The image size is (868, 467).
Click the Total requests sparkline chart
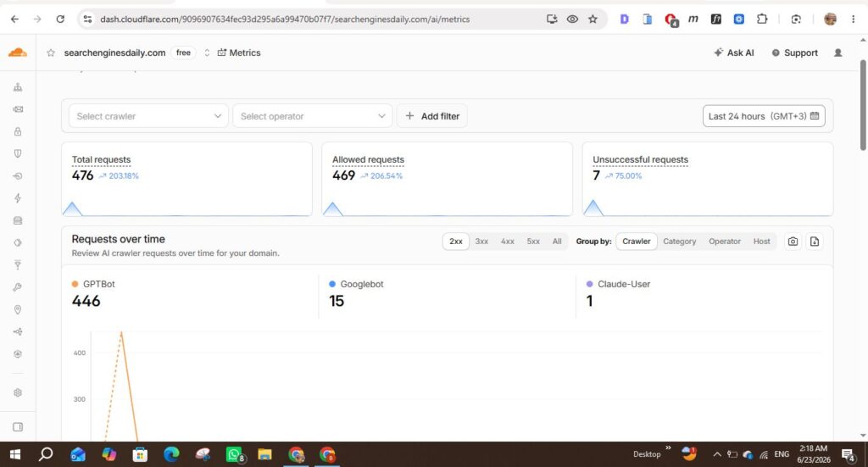[x=186, y=208]
